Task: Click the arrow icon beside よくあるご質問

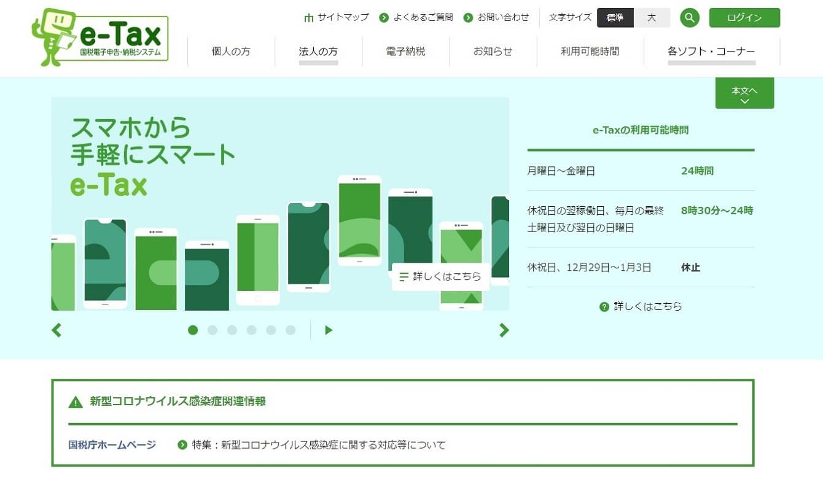Action: (x=384, y=18)
